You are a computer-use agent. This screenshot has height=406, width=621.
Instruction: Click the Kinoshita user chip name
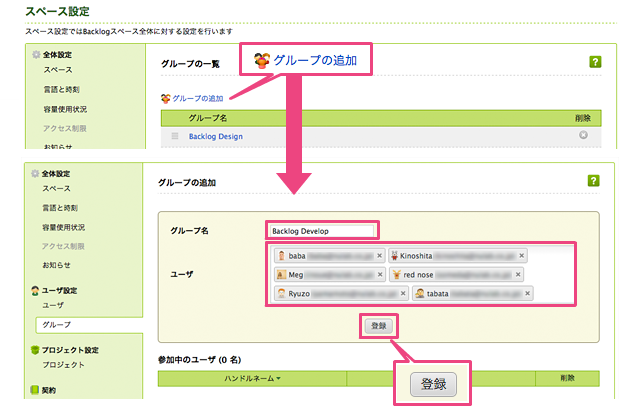(416, 256)
